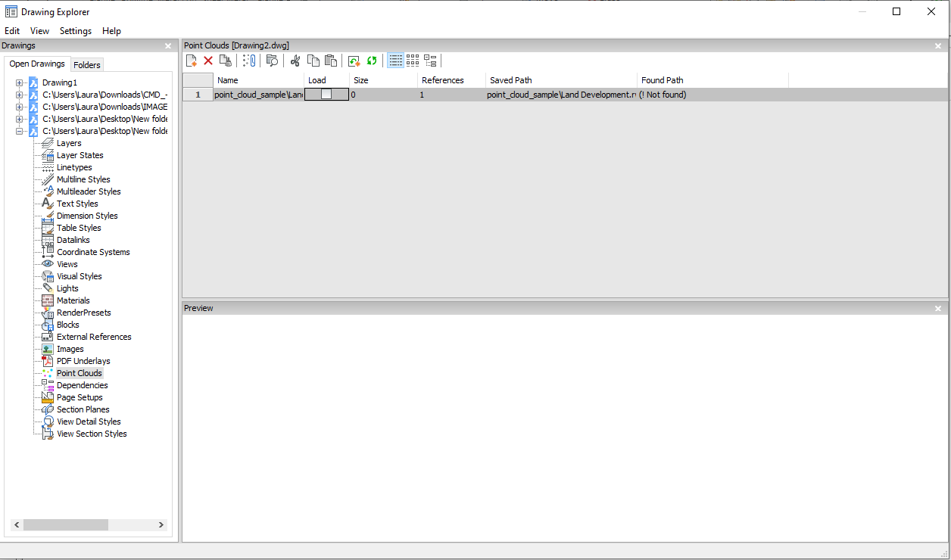
Task: Collapse the last expanded drawing node
Action: point(20,131)
